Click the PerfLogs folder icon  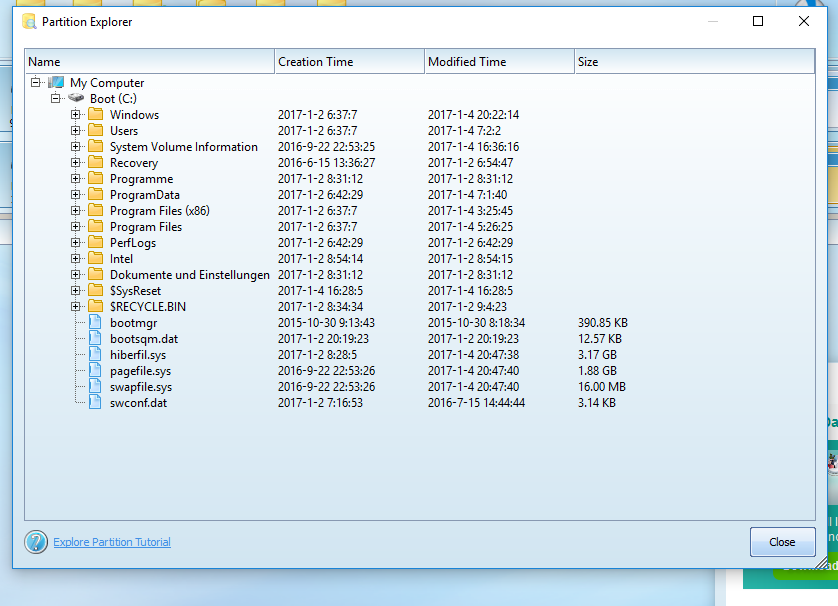96,243
